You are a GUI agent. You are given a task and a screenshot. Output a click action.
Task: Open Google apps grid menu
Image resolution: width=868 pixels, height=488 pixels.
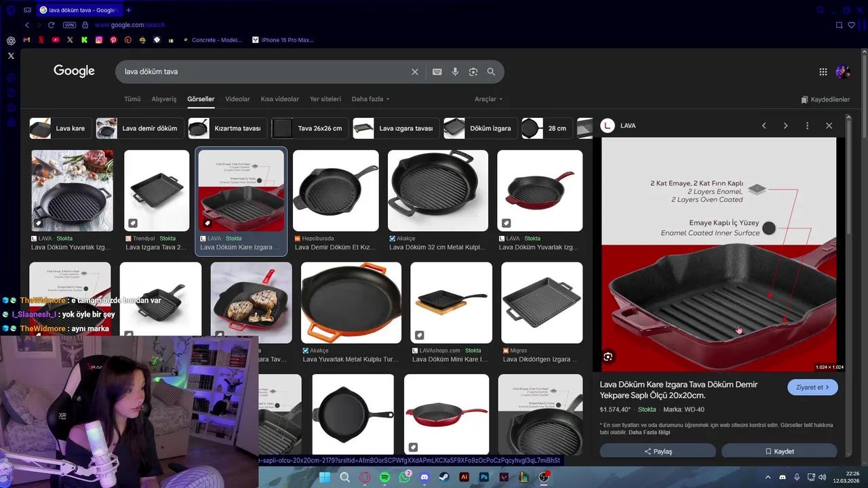click(823, 72)
